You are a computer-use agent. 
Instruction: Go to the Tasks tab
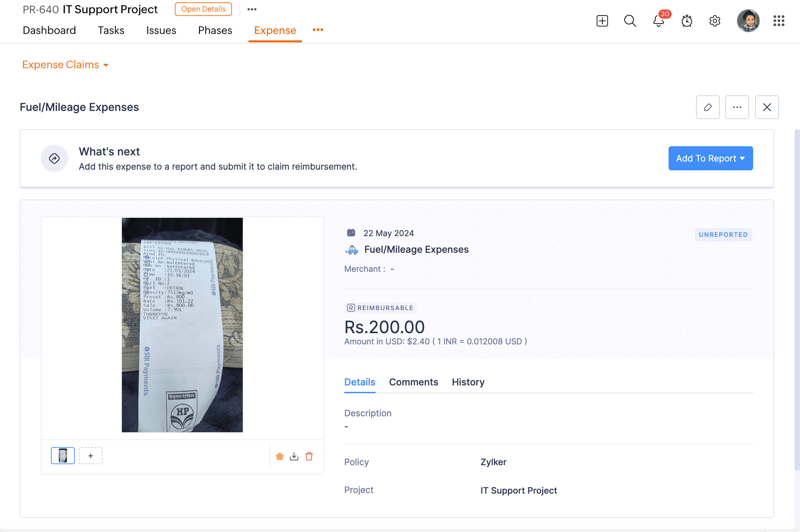pos(111,30)
